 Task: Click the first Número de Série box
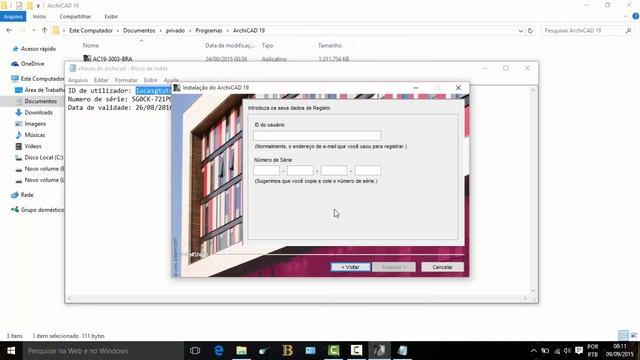tap(266, 171)
